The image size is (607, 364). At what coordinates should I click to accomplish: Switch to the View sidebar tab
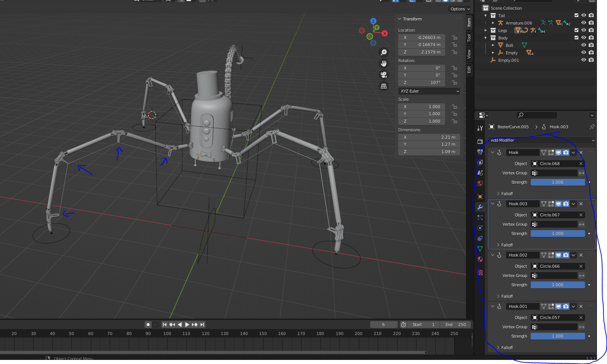469,54
